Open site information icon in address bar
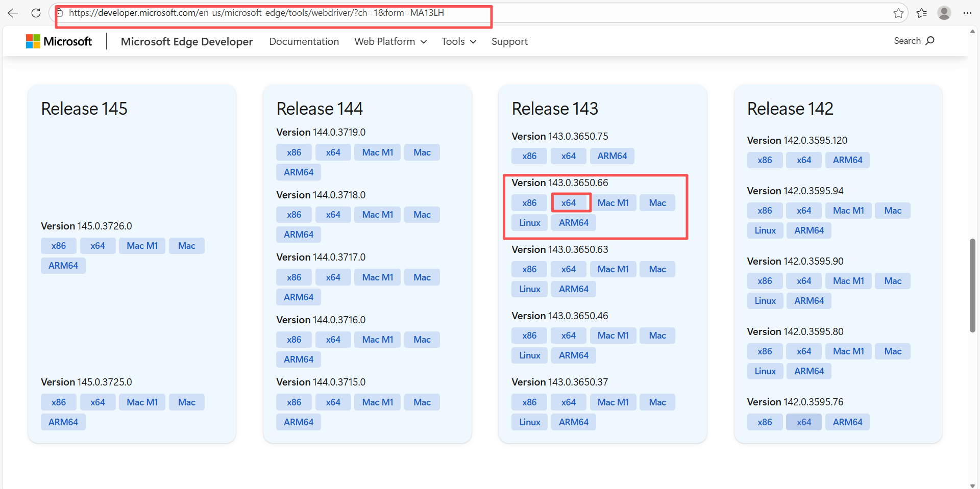Viewport: 980px width, 489px height. pyautogui.click(x=59, y=13)
